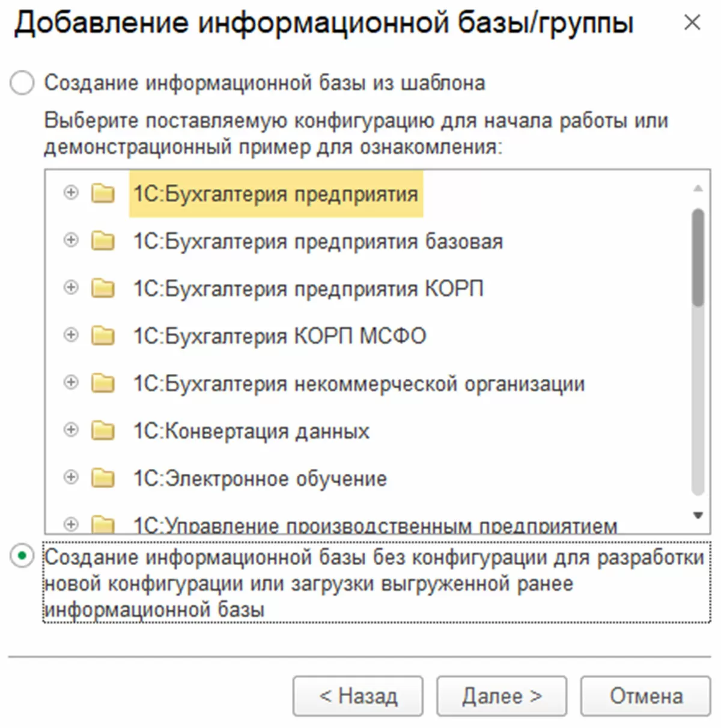
Task: Click folder icon of 1С:Бухгалтерия КОРП МСФО
Action: pyautogui.click(x=103, y=335)
